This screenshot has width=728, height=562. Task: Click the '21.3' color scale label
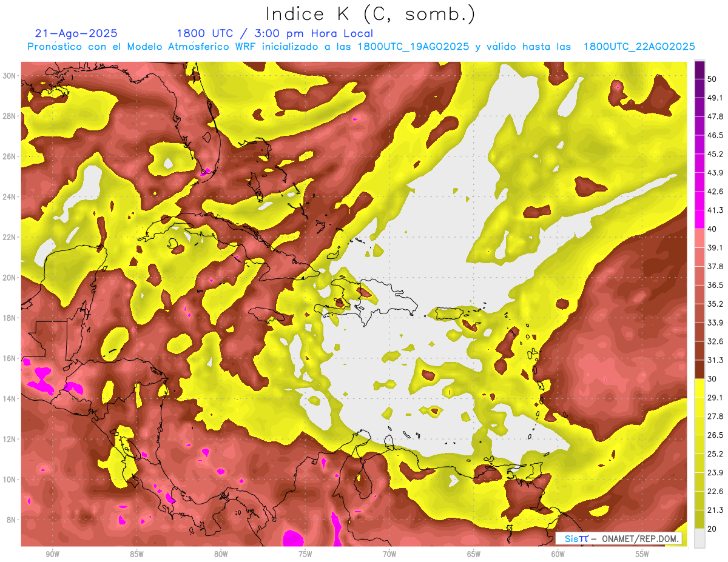pos(715,510)
